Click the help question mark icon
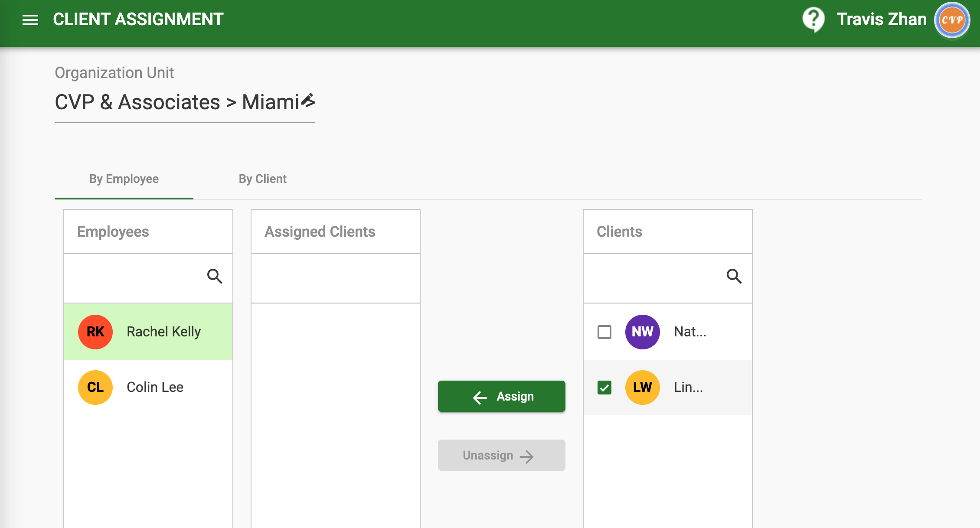 813,20
